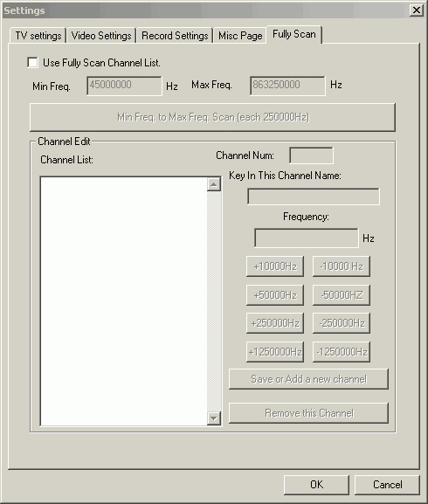Click the +50000Hz button
The width and height of the screenshot is (428, 504).
point(275,294)
